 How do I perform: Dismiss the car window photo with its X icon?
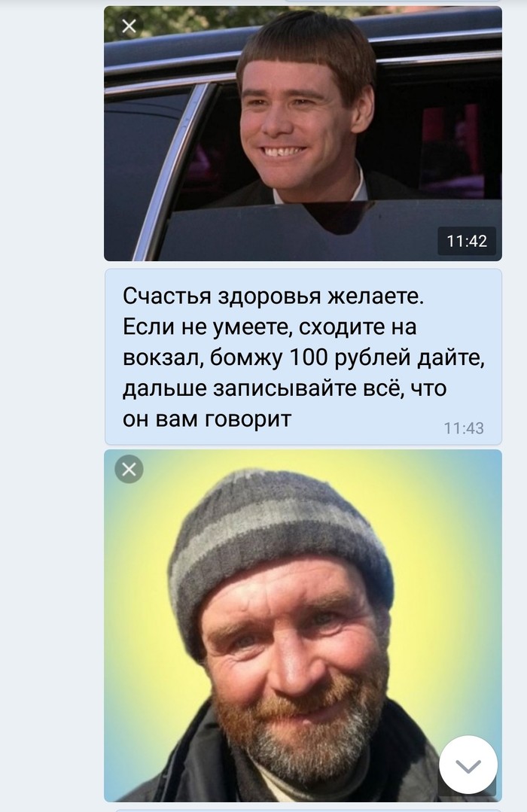point(129,26)
